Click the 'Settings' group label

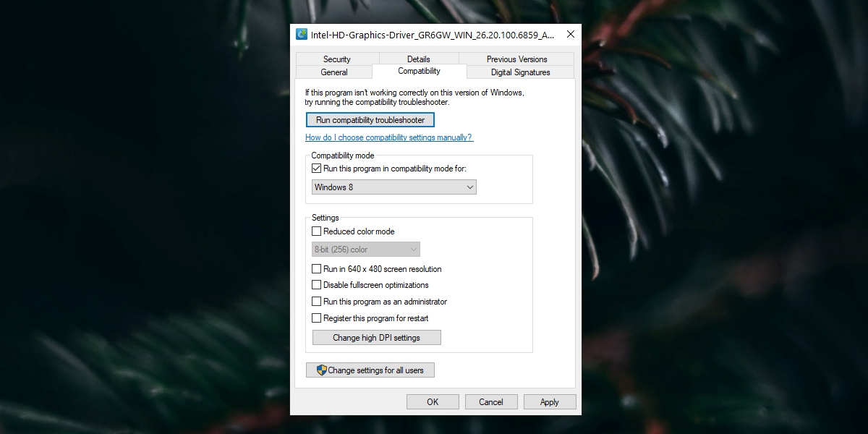(325, 218)
